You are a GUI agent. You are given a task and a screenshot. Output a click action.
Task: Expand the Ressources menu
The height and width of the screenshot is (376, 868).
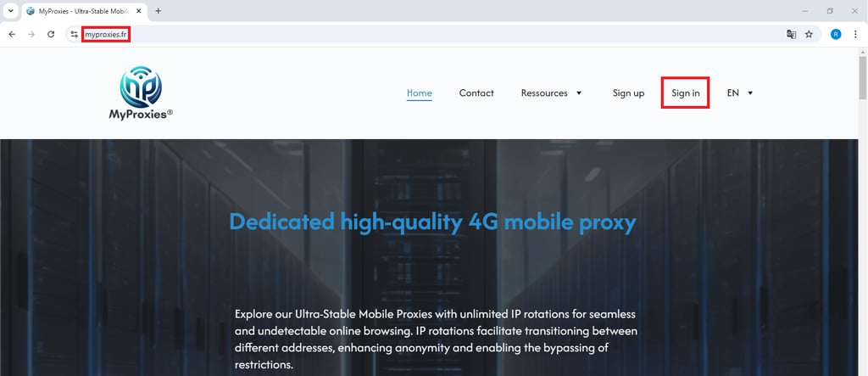pos(551,93)
